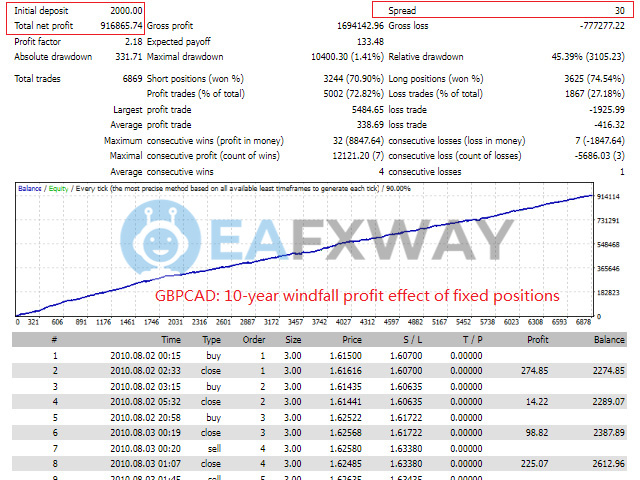Viewport: 640px width, 480px height.
Task: Select the Initial deposit value 2000.00
Action: [x=126, y=11]
